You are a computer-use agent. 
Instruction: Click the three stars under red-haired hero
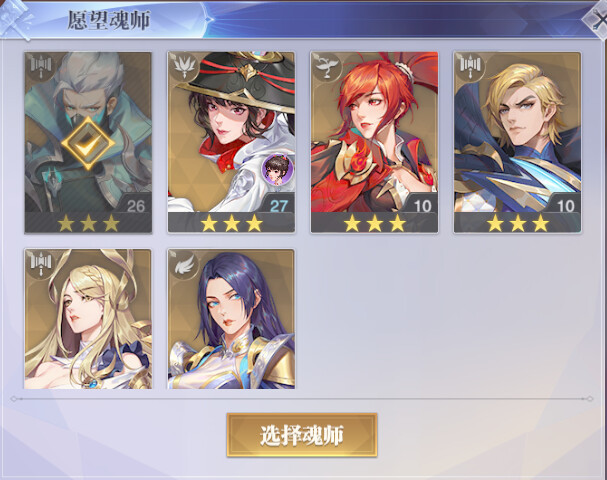coord(374,223)
